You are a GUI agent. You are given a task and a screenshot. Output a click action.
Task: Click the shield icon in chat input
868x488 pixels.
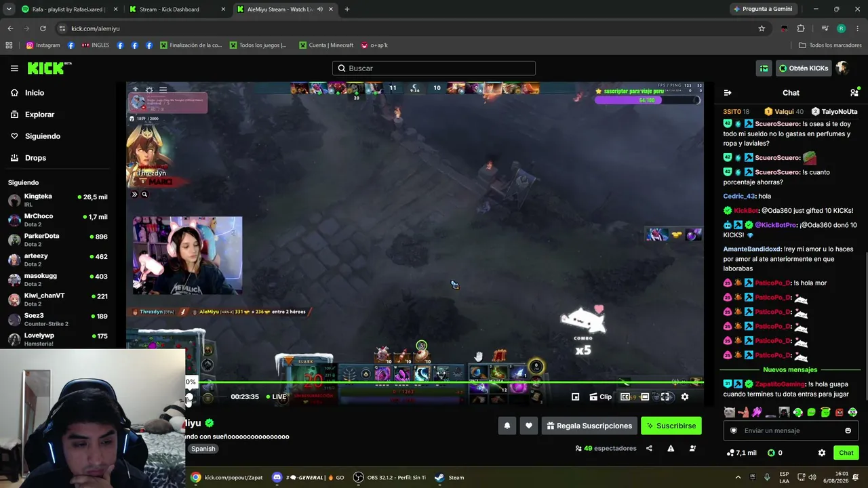733,430
